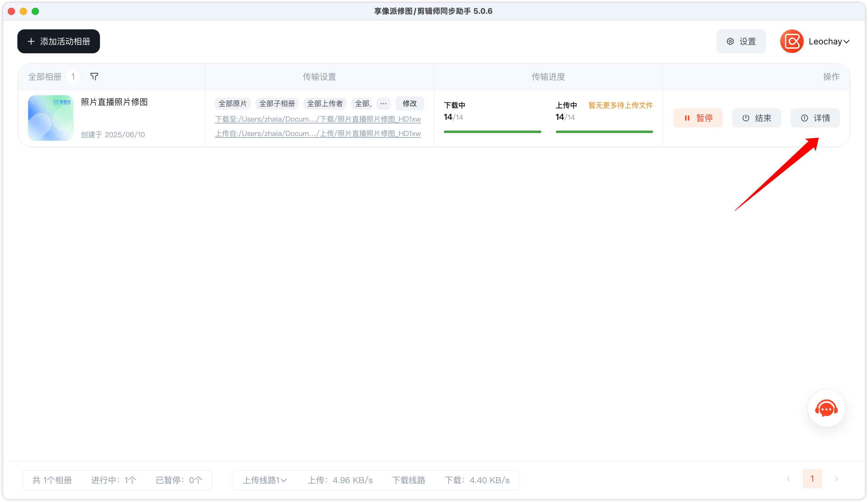The image size is (868, 502).
Task: Click the 上传中 status label
Action: pos(566,105)
